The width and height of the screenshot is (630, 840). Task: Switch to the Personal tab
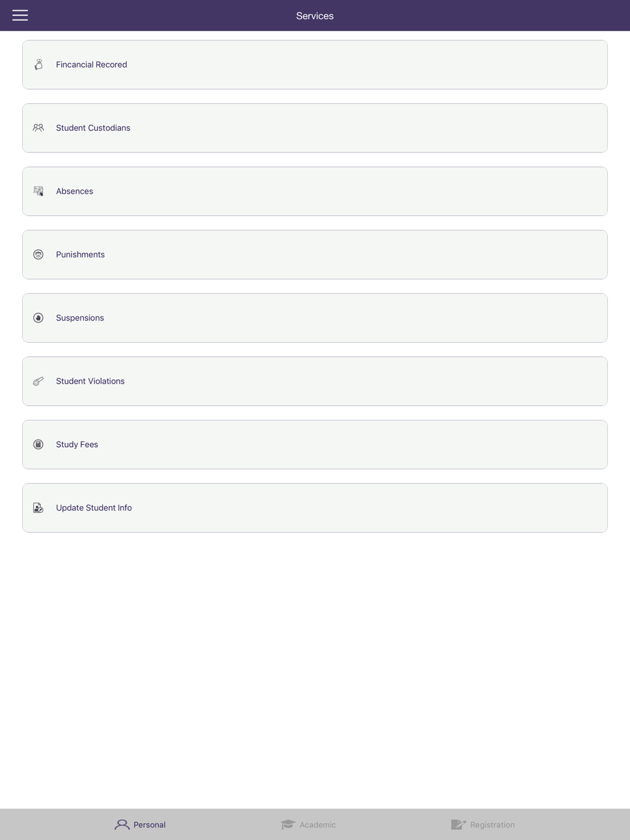click(x=140, y=824)
